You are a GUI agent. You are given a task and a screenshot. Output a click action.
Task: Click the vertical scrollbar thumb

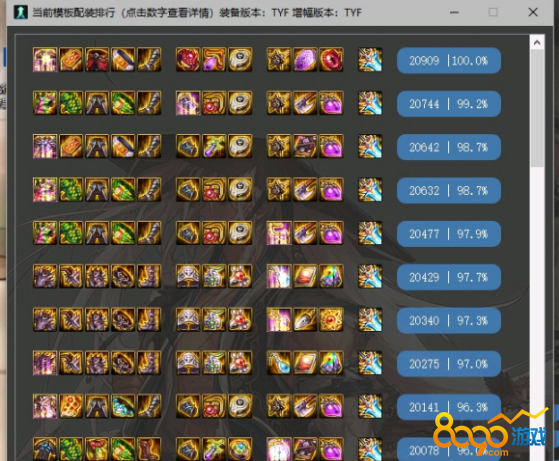tap(537, 109)
